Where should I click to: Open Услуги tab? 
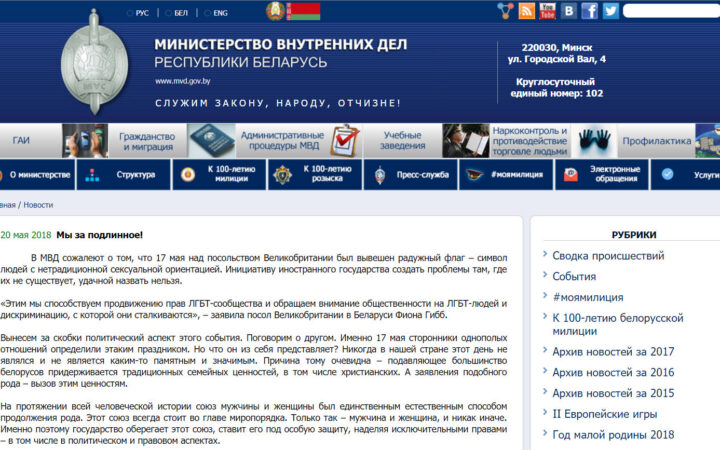point(686,174)
